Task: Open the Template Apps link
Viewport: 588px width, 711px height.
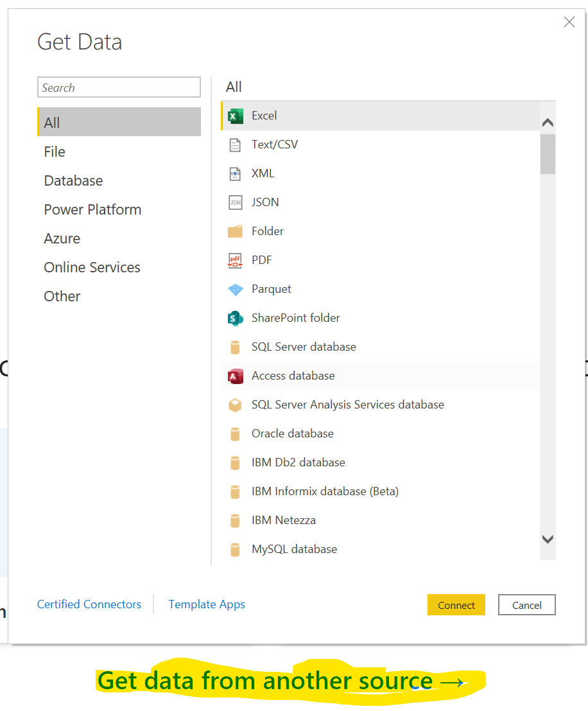Action: [207, 604]
